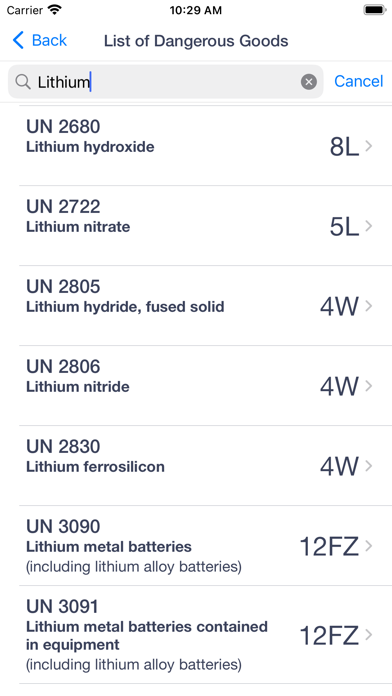The image size is (392, 696).
Task: Select Lithium hydride, fused solid
Action: pyautogui.click(x=125, y=307)
